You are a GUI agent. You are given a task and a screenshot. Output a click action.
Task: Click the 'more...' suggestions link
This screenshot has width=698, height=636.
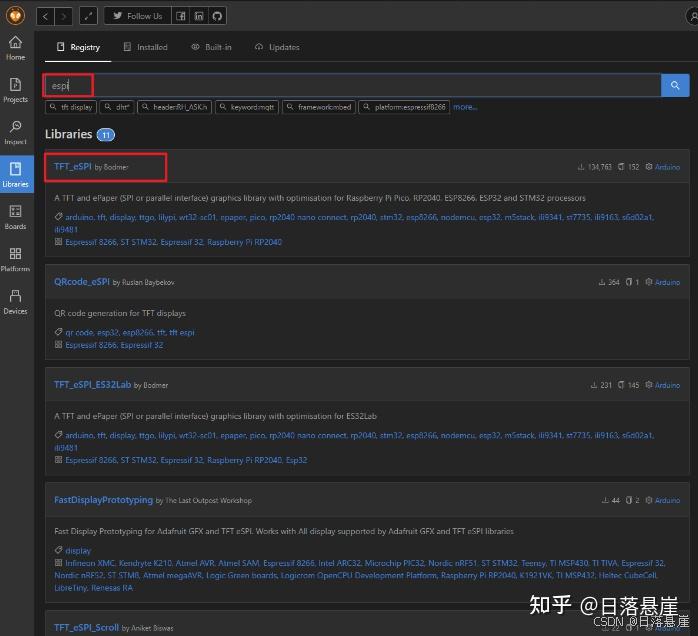pyautogui.click(x=465, y=107)
